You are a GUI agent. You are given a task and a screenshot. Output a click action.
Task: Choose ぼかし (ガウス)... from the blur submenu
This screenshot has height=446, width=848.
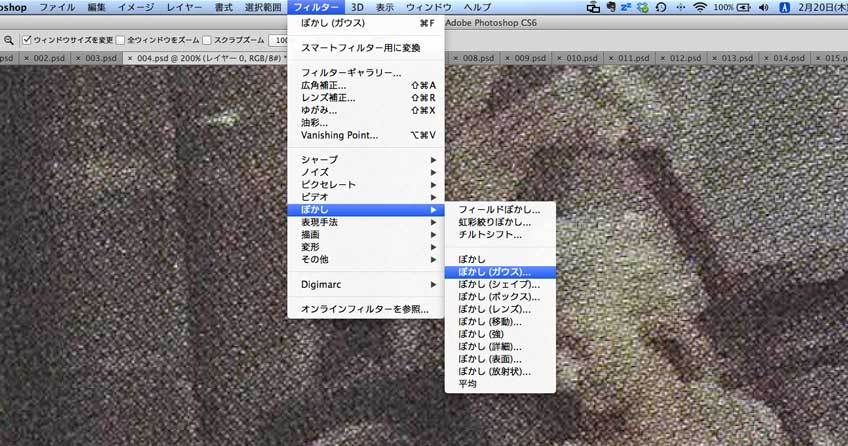495,272
